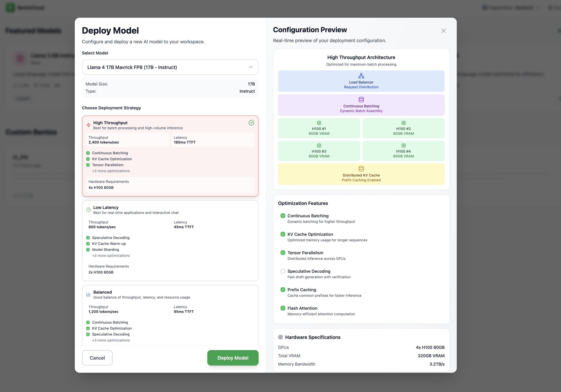
Task: Click the Hardware Specifications chip icon
Action: tap(280, 337)
